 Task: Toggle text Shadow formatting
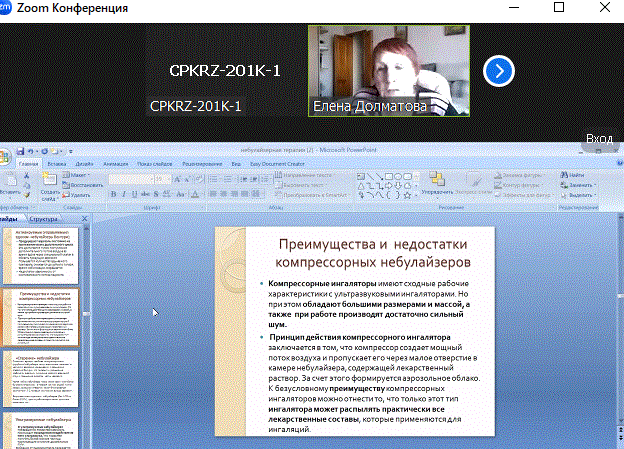point(156,194)
